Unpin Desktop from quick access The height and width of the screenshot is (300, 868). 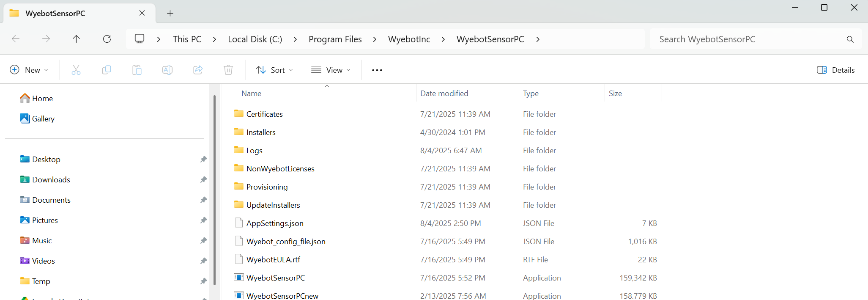[203, 160]
